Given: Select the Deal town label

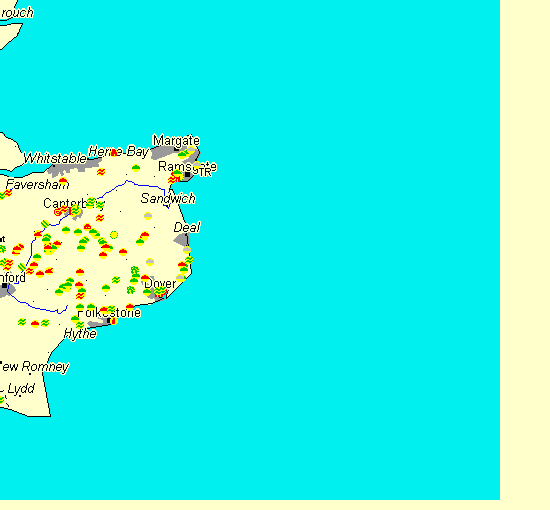Looking at the screenshot, I should coord(187,227).
